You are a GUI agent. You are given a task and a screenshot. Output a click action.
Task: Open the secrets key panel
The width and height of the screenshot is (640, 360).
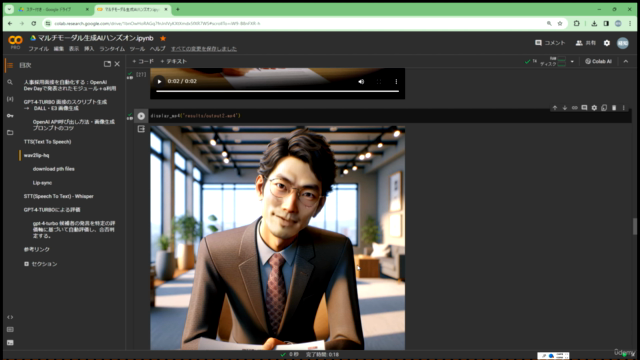tap(10, 116)
